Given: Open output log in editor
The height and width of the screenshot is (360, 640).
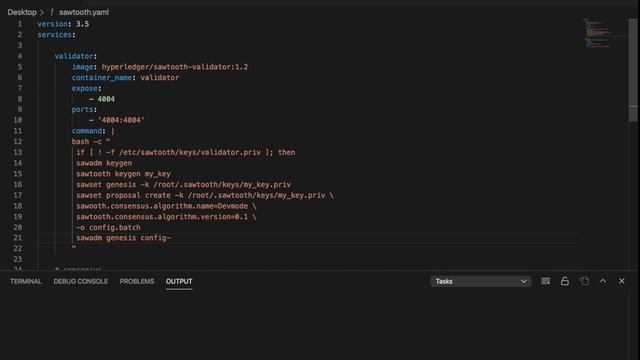Looking at the screenshot, I should point(584,281).
